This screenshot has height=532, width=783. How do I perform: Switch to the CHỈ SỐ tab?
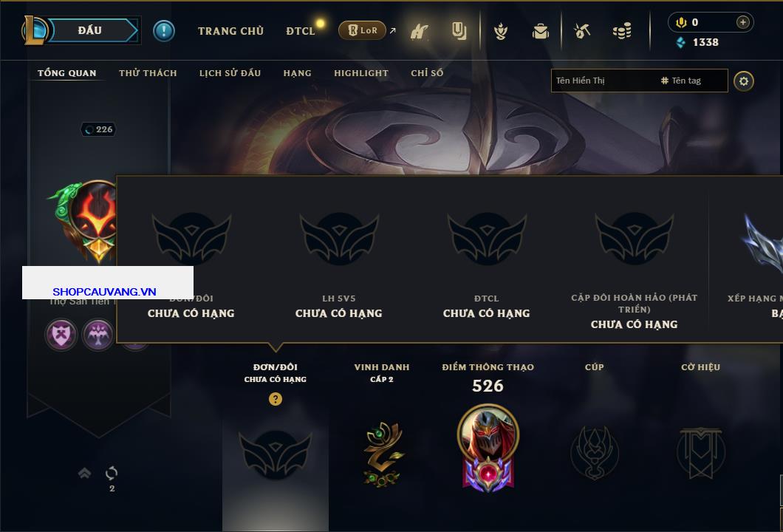pos(427,73)
